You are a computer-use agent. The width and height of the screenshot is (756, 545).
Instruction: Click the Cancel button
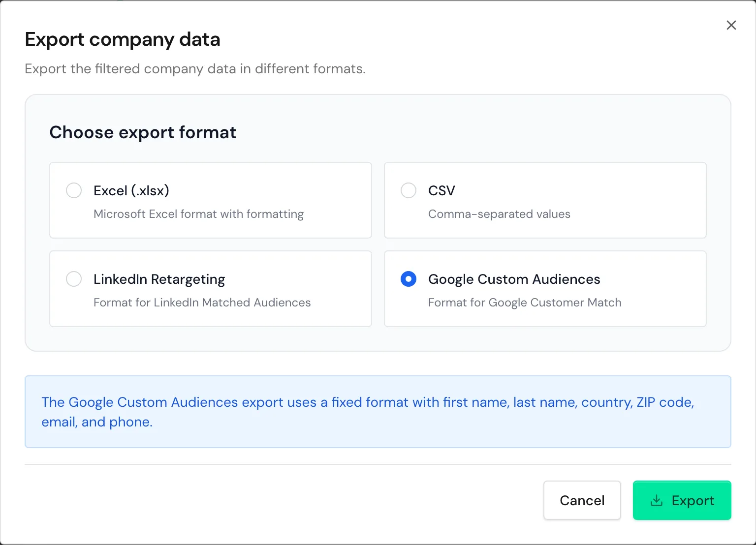(x=582, y=500)
